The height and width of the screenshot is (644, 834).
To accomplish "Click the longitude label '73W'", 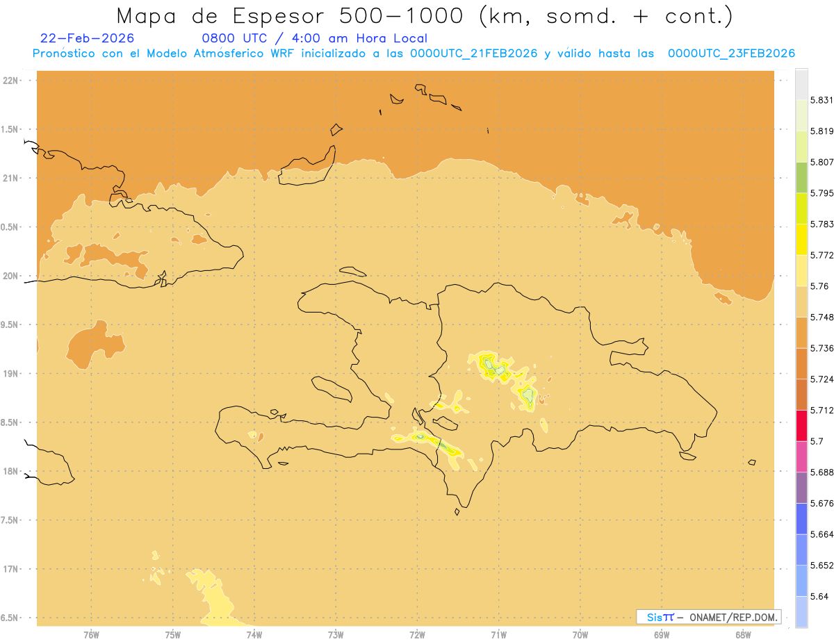I will (336, 635).
